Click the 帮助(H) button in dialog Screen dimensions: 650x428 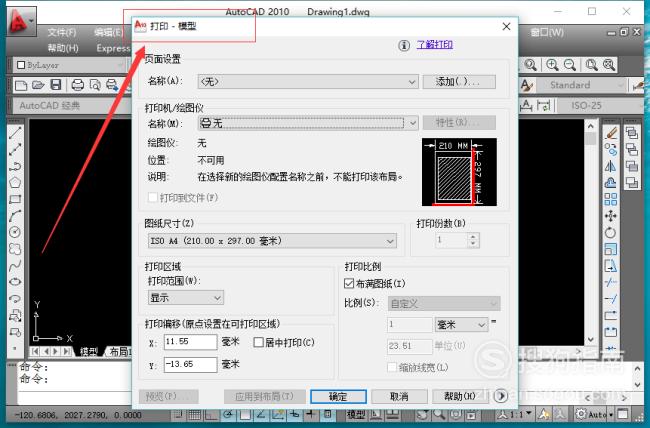pyautogui.click(x=460, y=396)
